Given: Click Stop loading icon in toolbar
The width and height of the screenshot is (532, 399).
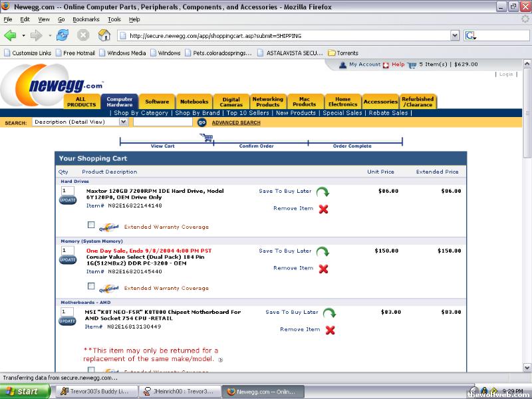Looking at the screenshot, I should [x=83, y=35].
